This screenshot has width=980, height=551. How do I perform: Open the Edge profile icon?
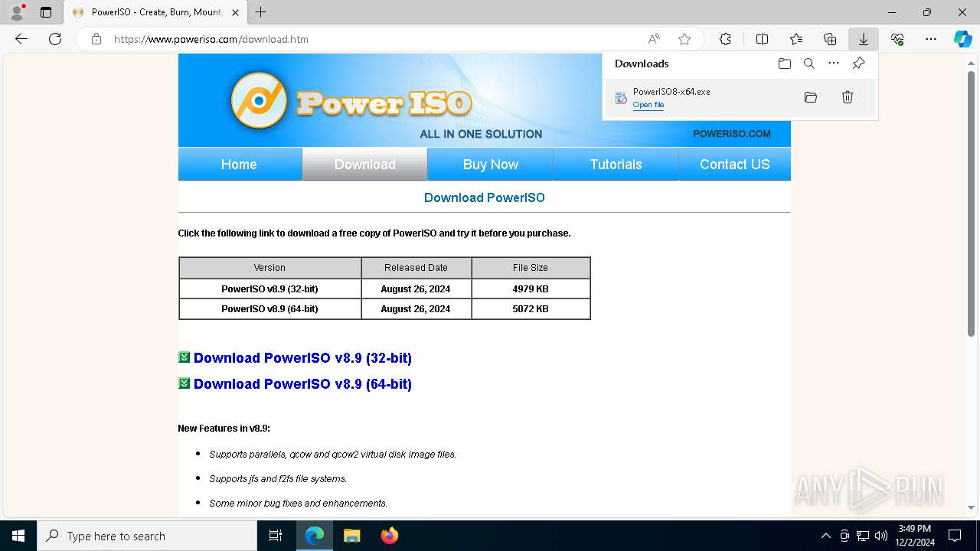[x=16, y=12]
